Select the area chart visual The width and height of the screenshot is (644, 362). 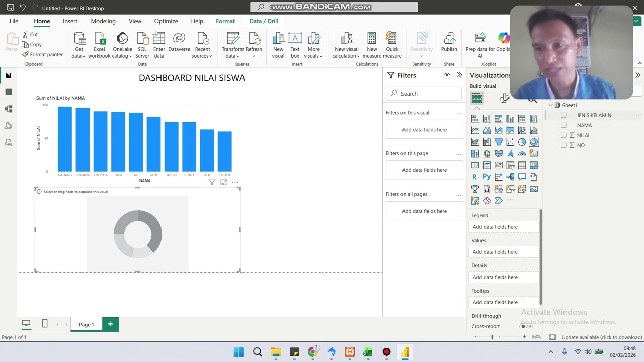click(487, 130)
